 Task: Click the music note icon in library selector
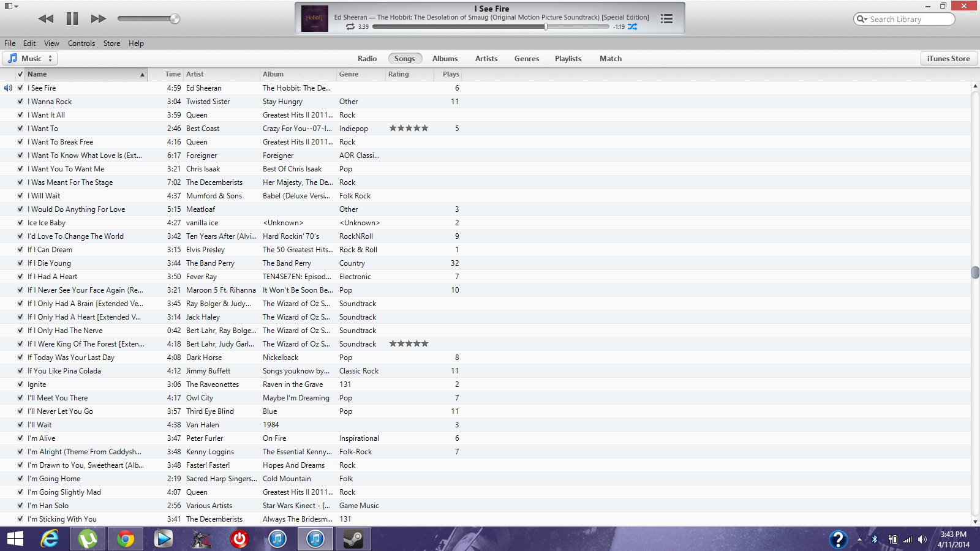[x=12, y=58]
